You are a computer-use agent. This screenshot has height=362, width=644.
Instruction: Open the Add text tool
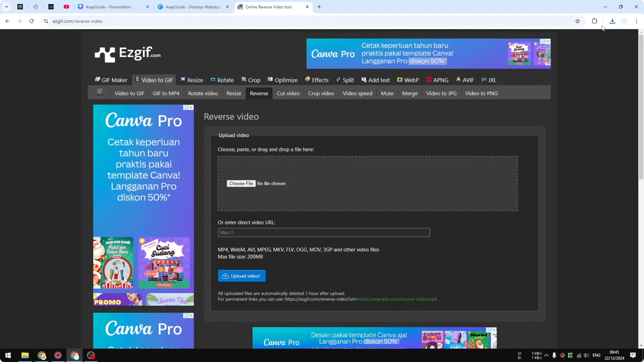pos(376,80)
